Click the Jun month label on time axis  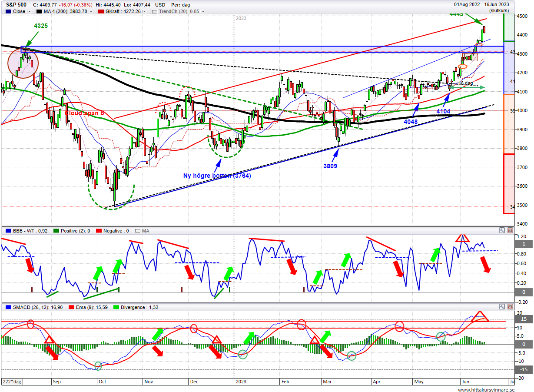click(466, 382)
